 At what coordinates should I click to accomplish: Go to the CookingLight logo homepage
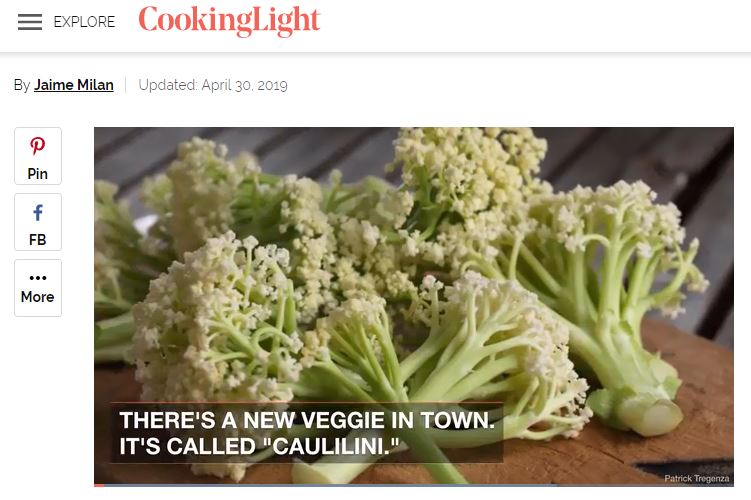229,21
